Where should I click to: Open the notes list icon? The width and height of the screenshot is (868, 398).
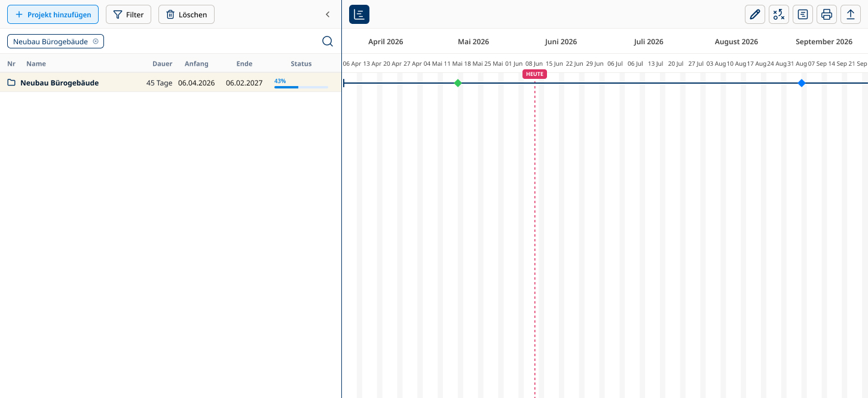point(803,14)
